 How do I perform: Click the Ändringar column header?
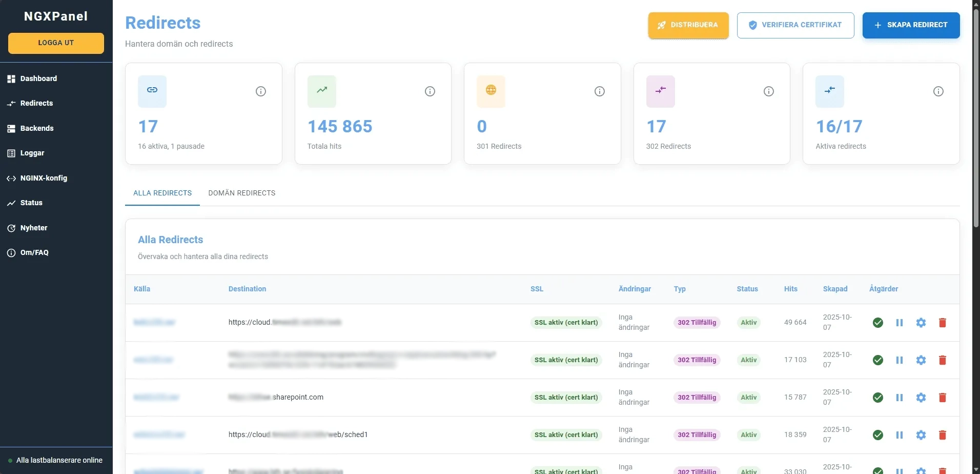(x=635, y=289)
